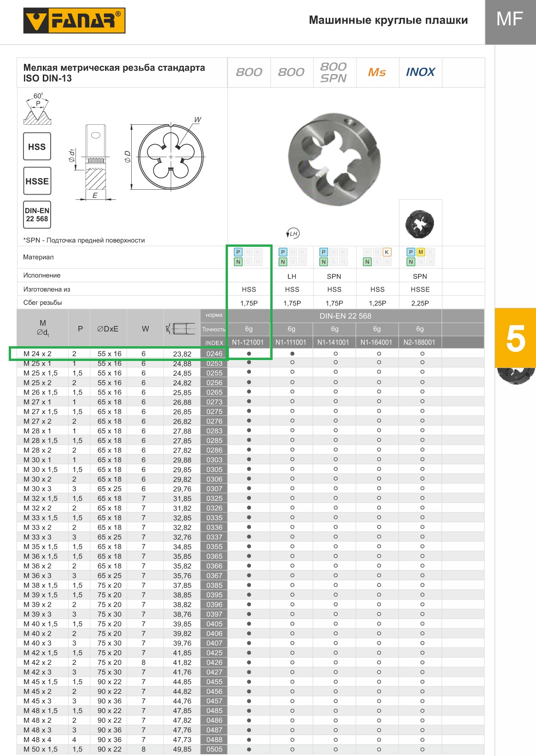Image resolution: width=536 pixels, height=756 pixels.
Task: Click the "Сбег резьбы" row label
Action: (x=42, y=302)
